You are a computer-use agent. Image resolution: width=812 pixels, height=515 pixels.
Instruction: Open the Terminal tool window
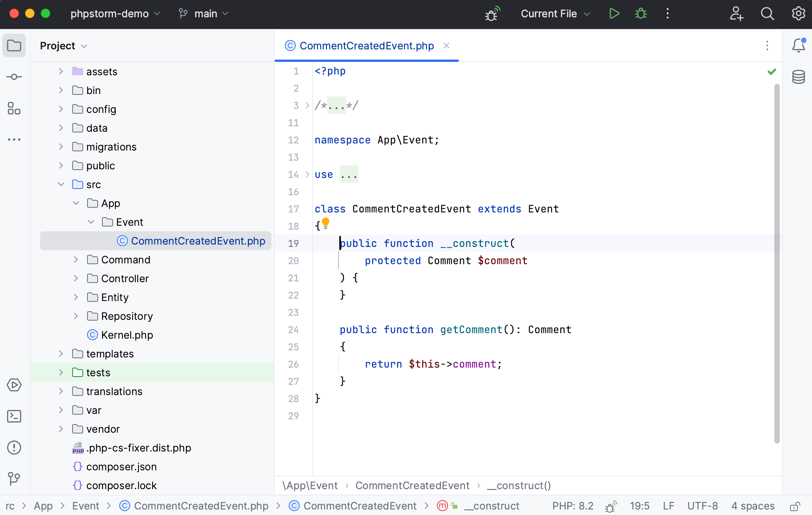[x=14, y=416]
